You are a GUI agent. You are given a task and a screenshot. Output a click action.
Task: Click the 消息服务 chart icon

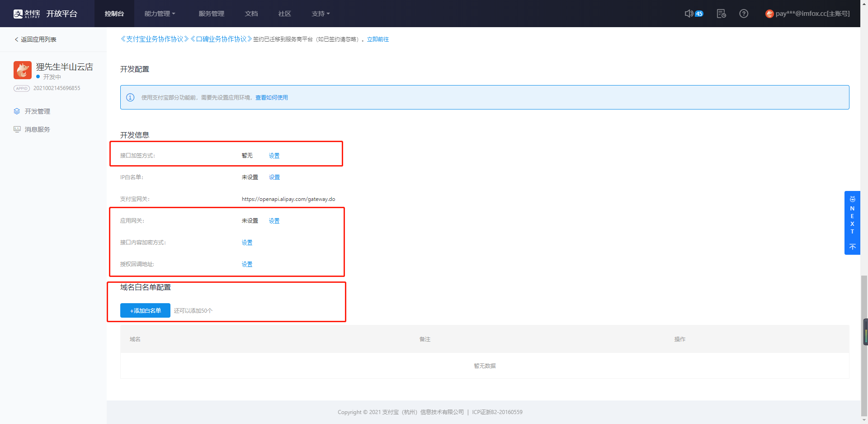click(17, 129)
